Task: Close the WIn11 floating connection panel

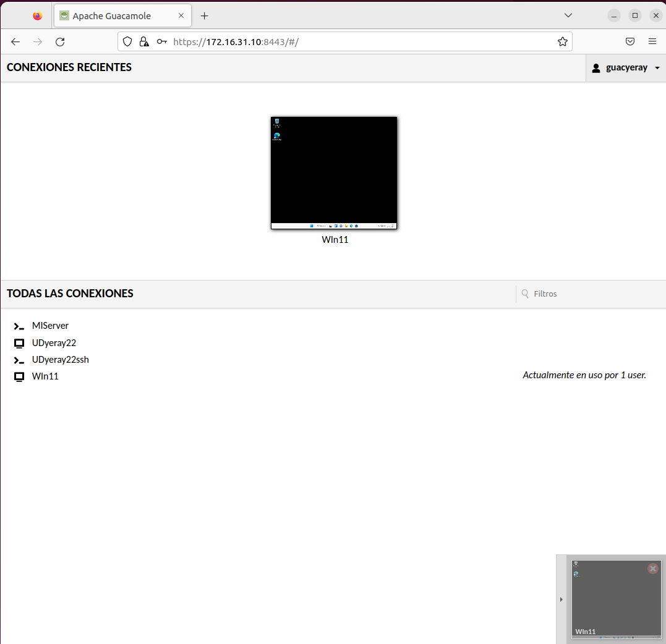Action: [x=653, y=569]
